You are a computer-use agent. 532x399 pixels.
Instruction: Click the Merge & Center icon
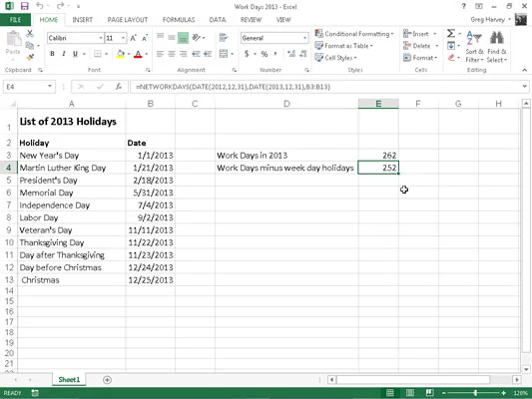224,54
